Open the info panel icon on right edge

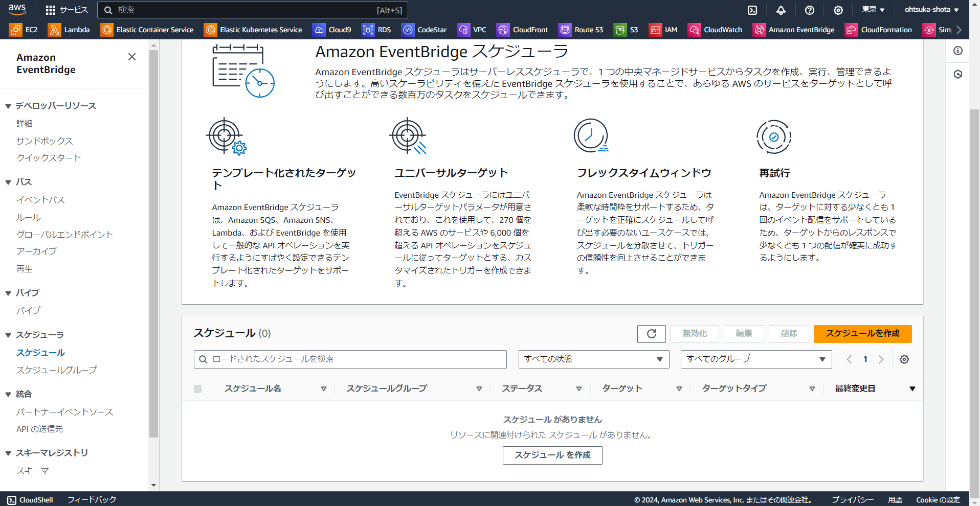tap(958, 51)
